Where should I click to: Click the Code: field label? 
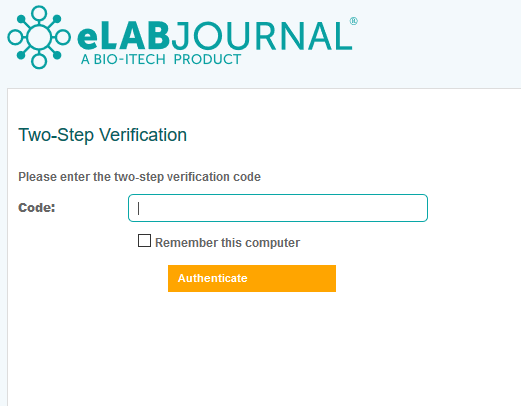pos(37,208)
